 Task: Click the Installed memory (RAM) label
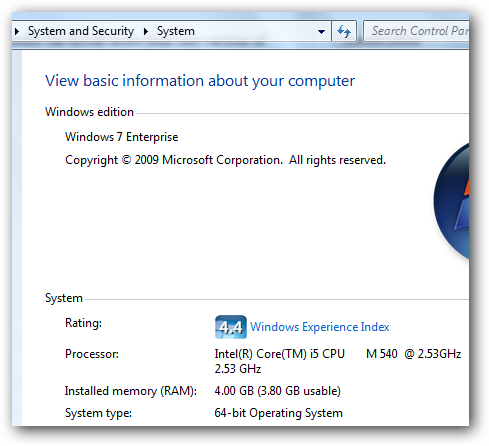(x=131, y=391)
